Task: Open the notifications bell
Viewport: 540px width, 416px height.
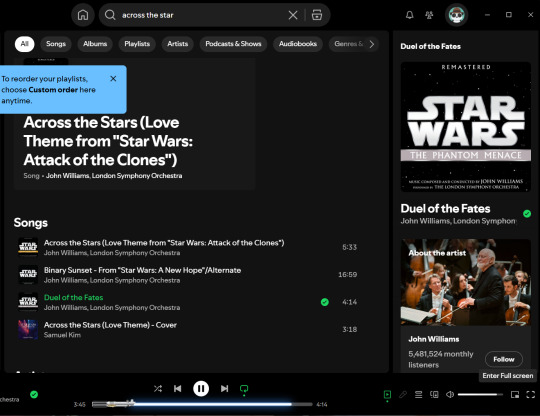Action: [x=409, y=15]
